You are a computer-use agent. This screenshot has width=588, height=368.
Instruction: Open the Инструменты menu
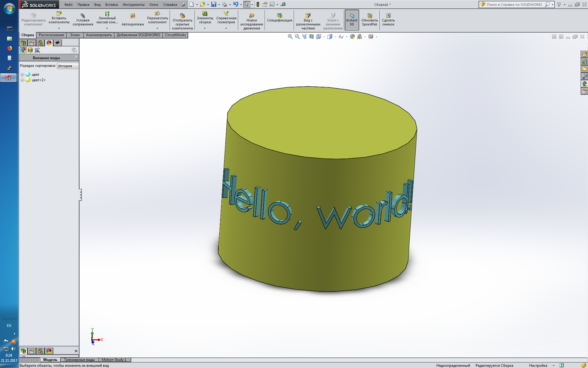[134, 5]
